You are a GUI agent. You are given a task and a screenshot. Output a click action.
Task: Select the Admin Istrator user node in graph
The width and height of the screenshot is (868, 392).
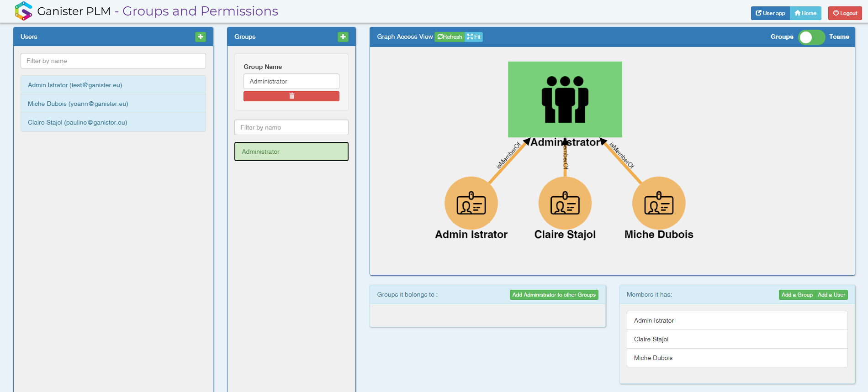[x=471, y=203]
